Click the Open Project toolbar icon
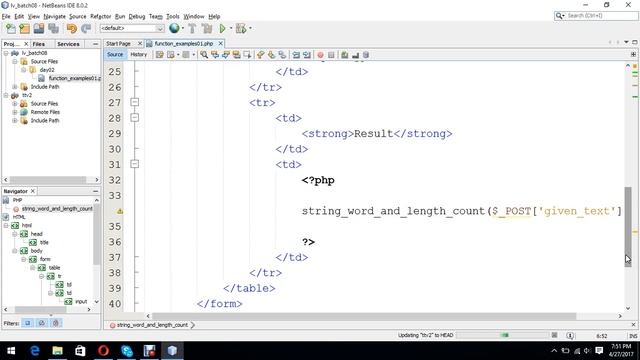This screenshot has width=640, height=360. [x=39, y=29]
